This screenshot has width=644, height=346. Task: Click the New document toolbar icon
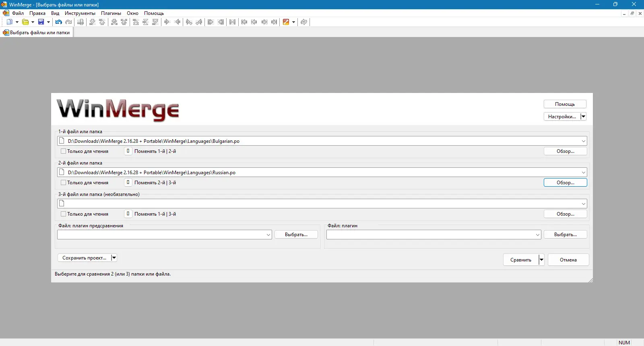click(x=10, y=22)
